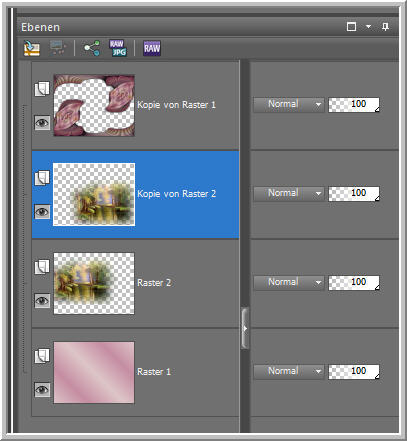Viewport: 407px width, 441px height.
Task: Open the Ebenen panel options arrow menu
Action: pyautogui.click(x=368, y=27)
